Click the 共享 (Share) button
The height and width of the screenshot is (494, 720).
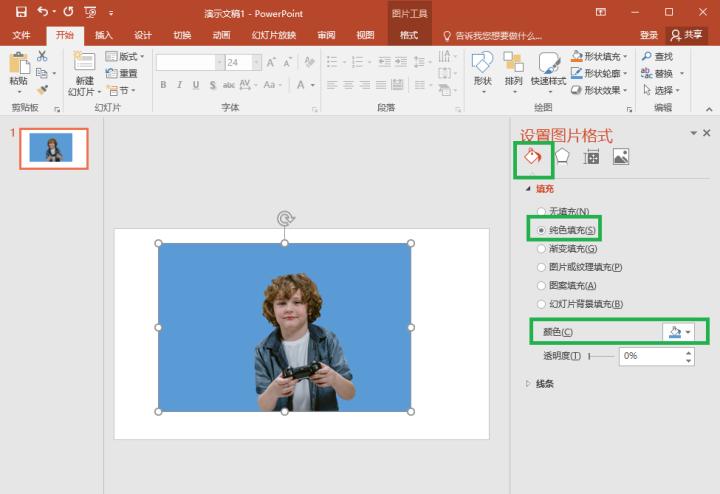point(687,35)
